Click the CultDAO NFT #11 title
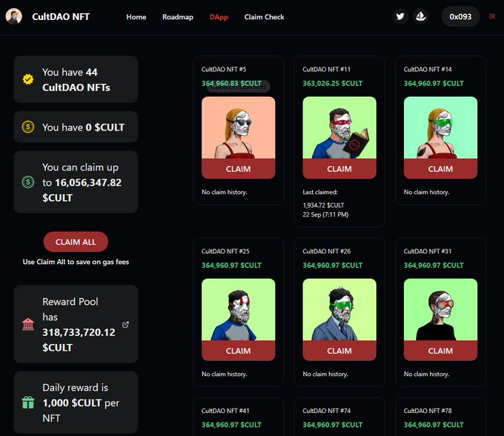Viewport: 504px width, 436px height. 326,69
